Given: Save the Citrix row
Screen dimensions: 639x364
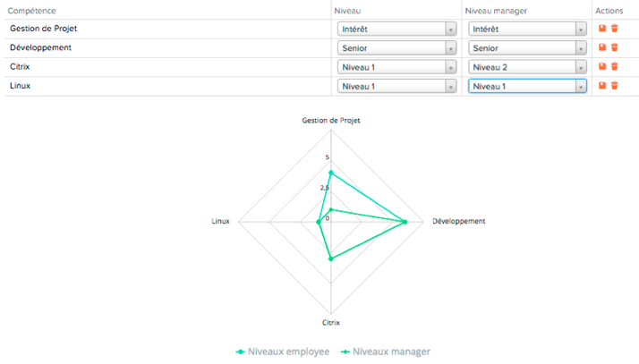Looking at the screenshot, I should click(x=602, y=66).
